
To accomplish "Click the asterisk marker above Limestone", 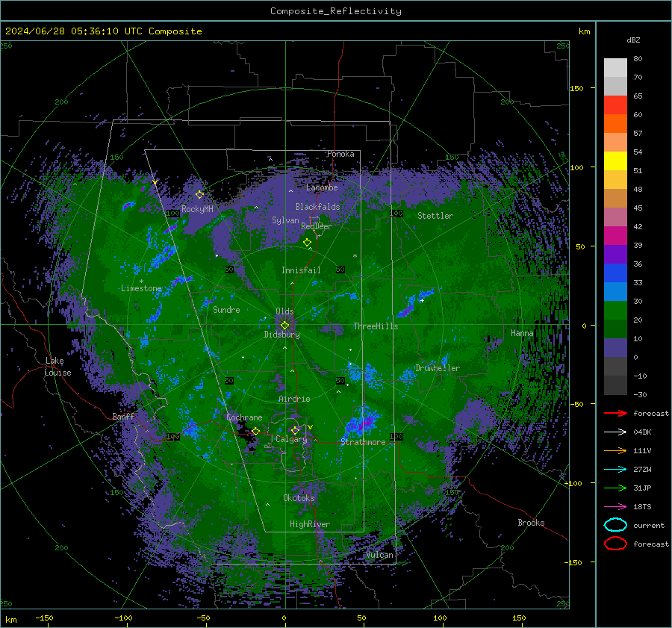I will (x=141, y=282).
